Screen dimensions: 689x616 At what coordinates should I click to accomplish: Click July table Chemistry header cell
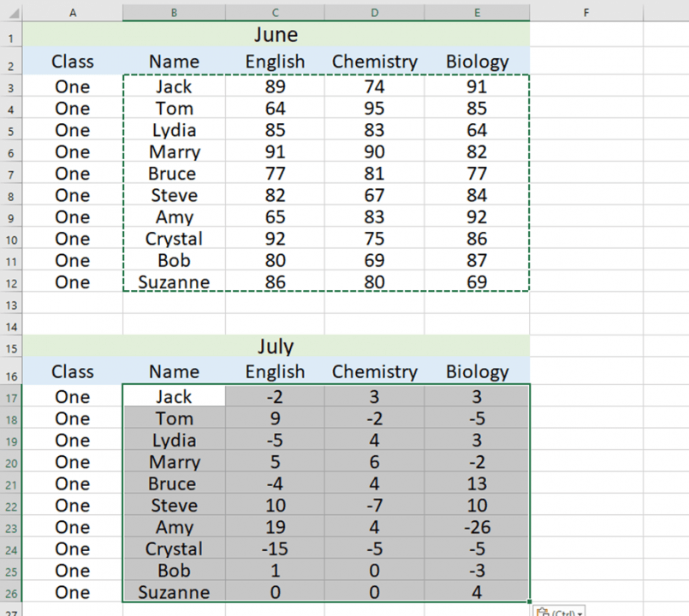374,371
